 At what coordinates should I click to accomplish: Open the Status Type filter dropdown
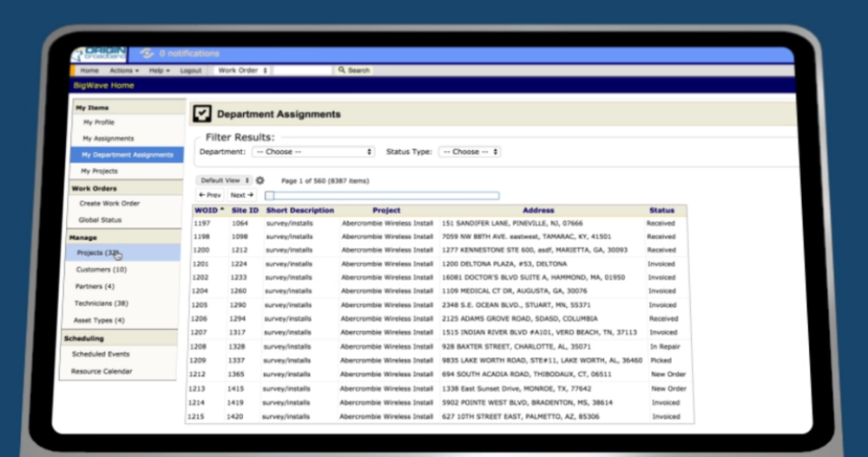[470, 152]
